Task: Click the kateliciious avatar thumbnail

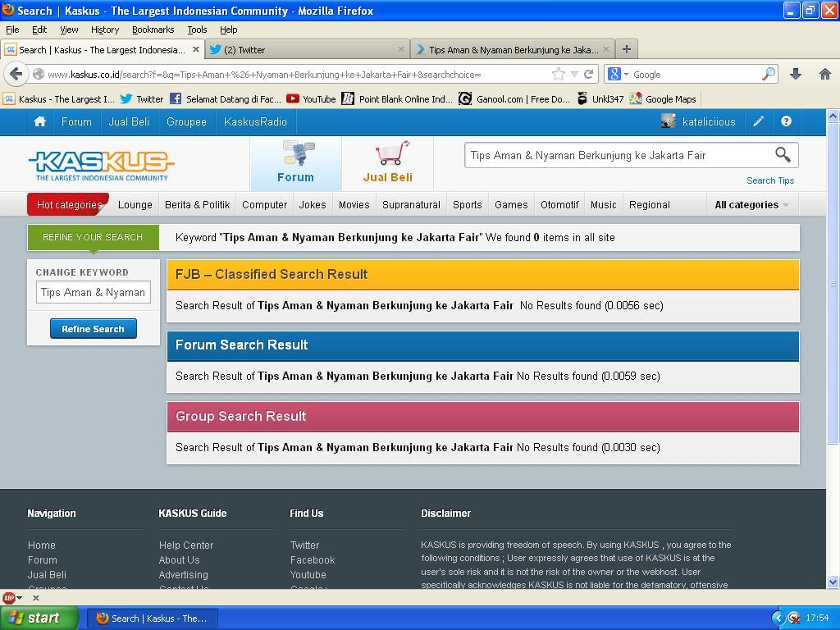Action: pos(668,121)
